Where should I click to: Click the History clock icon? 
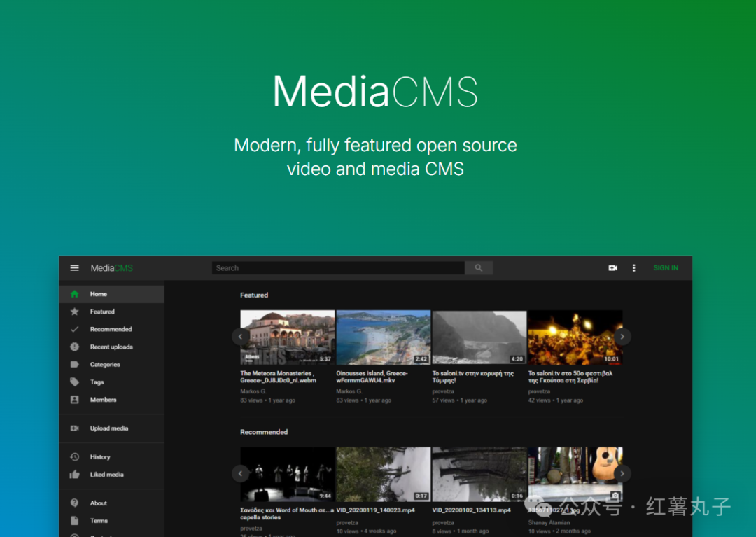tap(74, 456)
